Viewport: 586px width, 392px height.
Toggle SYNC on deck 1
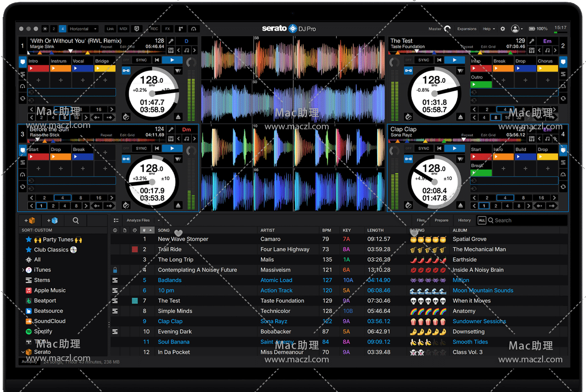pos(141,60)
